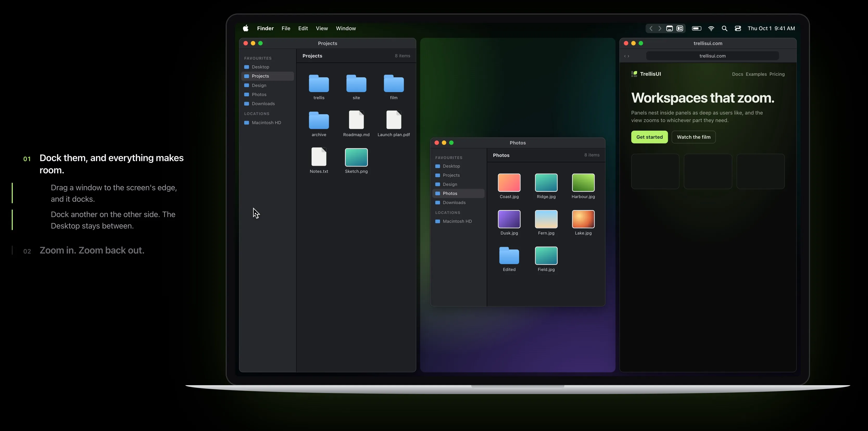Select the Launch plan.pdf file icon
Screen dimensions: 868x431
pyautogui.click(x=394, y=120)
